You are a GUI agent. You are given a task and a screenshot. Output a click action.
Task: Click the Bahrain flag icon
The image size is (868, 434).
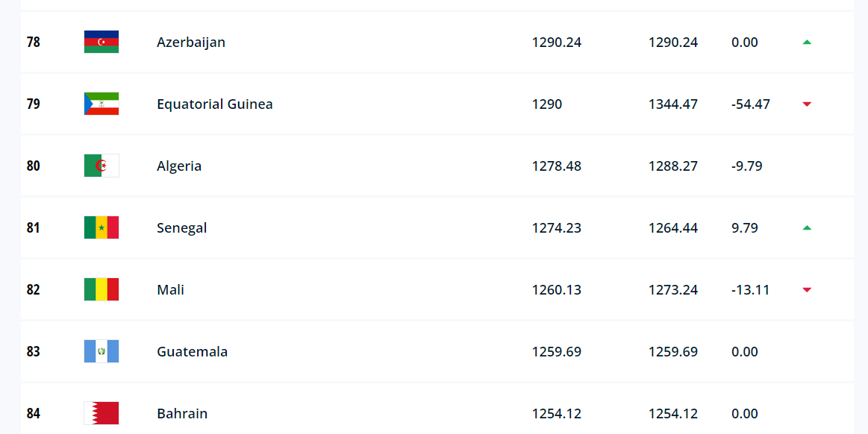[102, 414]
